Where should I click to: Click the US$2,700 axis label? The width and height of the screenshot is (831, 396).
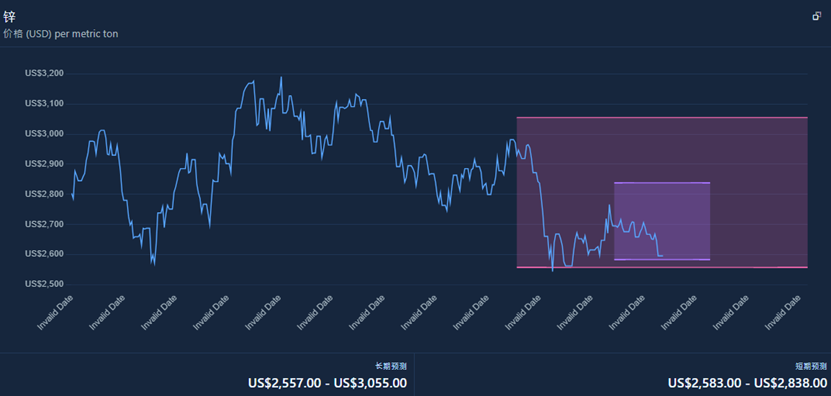tap(45, 224)
